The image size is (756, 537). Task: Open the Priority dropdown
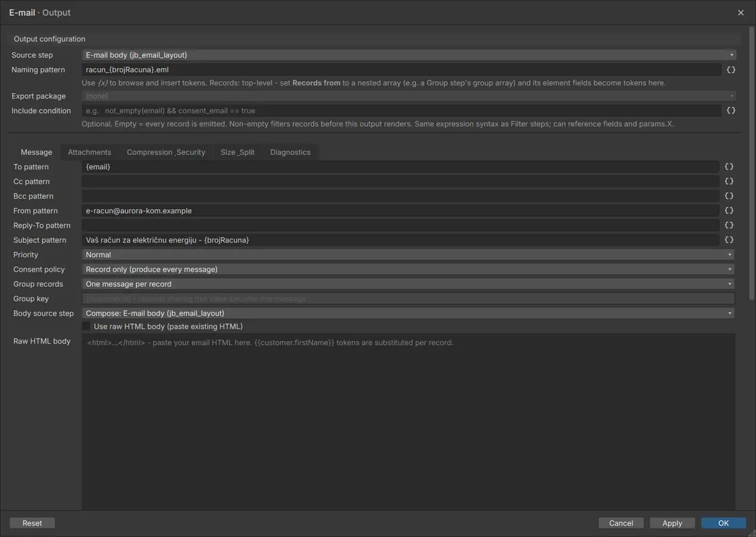pos(408,255)
